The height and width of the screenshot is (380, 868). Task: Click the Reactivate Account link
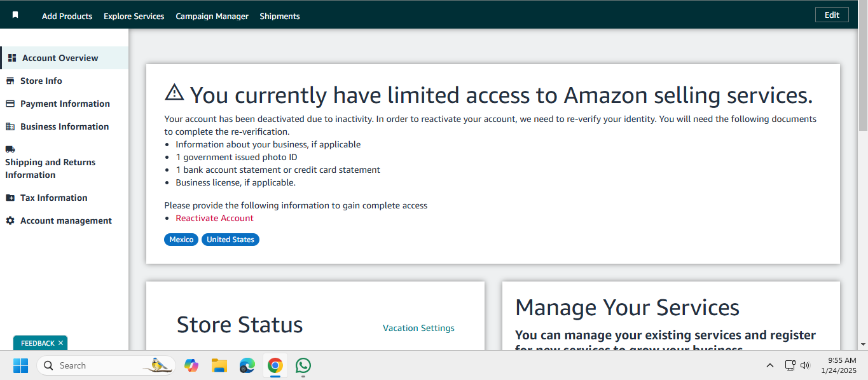tap(214, 218)
